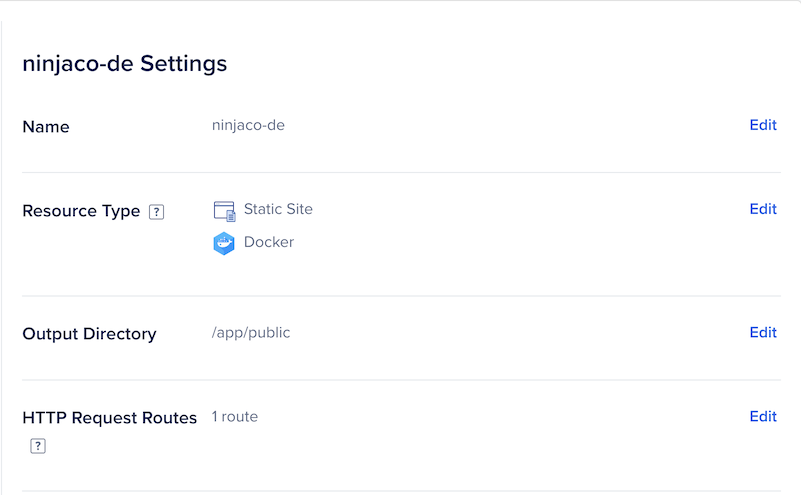Screen dimensions: 801x495
Task: Click the ninjaco-de Settings heading
Action: click(x=125, y=64)
